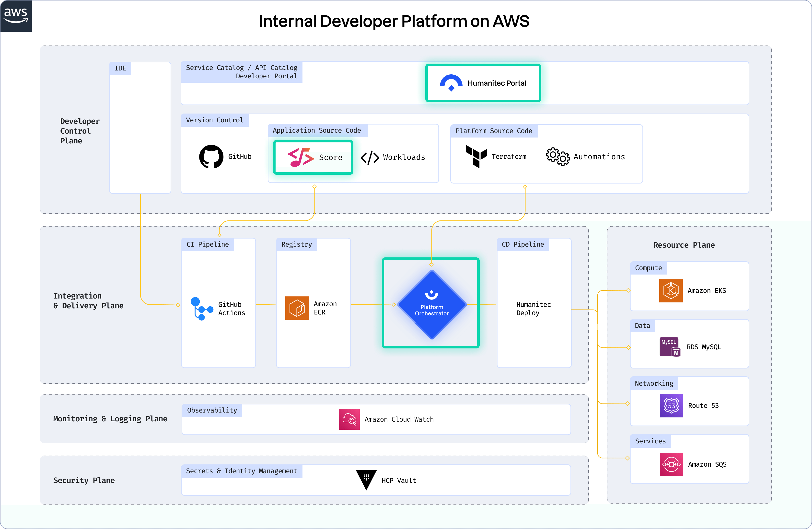Click the Amazon EKS text label
The width and height of the screenshot is (812, 529).
click(707, 291)
